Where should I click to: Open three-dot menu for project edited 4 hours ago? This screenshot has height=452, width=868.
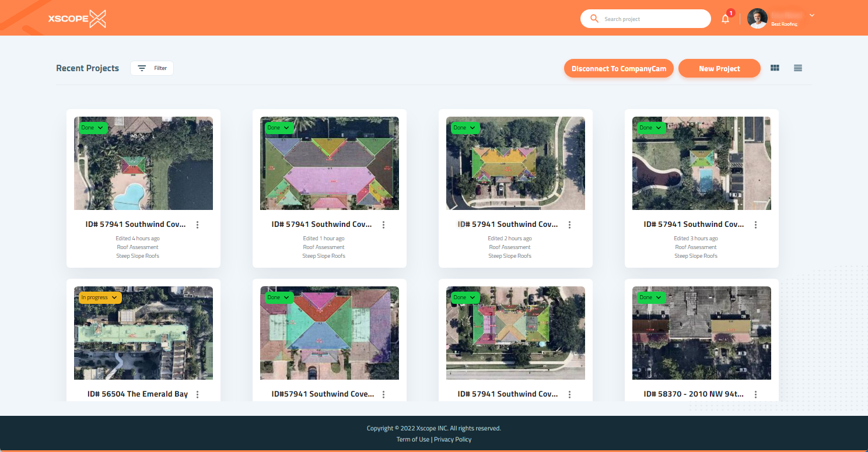point(198,225)
